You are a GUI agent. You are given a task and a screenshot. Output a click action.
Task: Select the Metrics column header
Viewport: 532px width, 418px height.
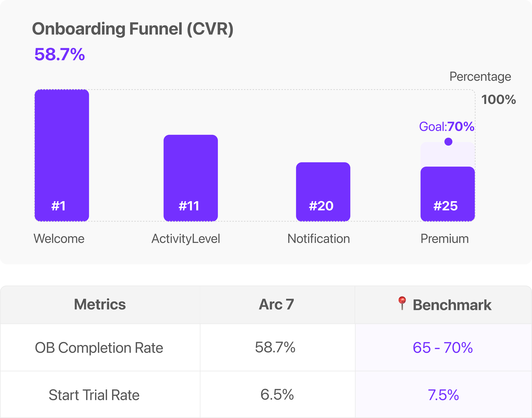(100, 304)
